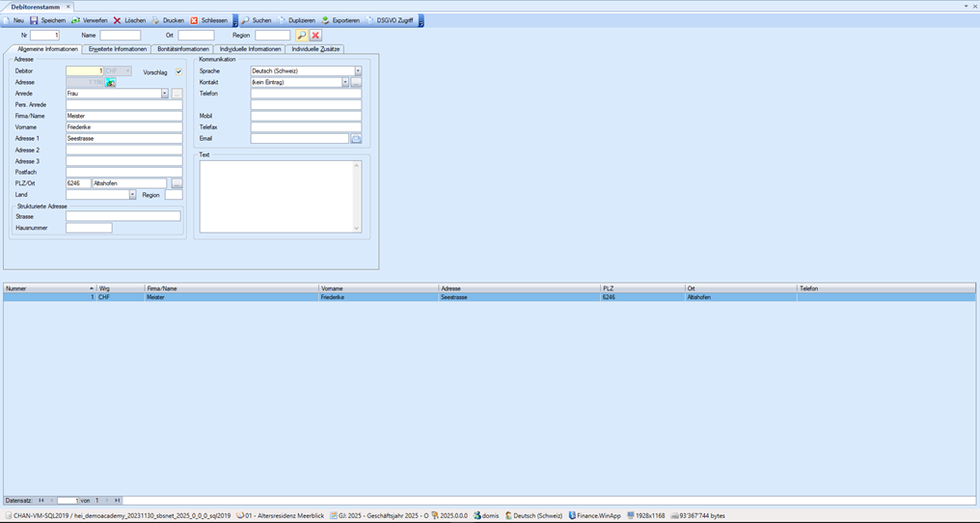Screen dimensions: 980x523
Task: Click Geschäftsjahr 2025 status entry
Action: click(379, 516)
